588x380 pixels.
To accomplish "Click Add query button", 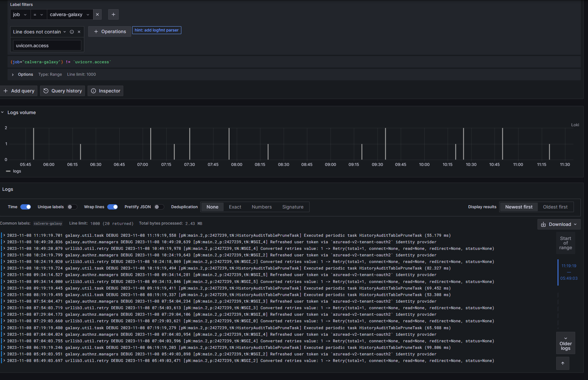I will (x=19, y=91).
